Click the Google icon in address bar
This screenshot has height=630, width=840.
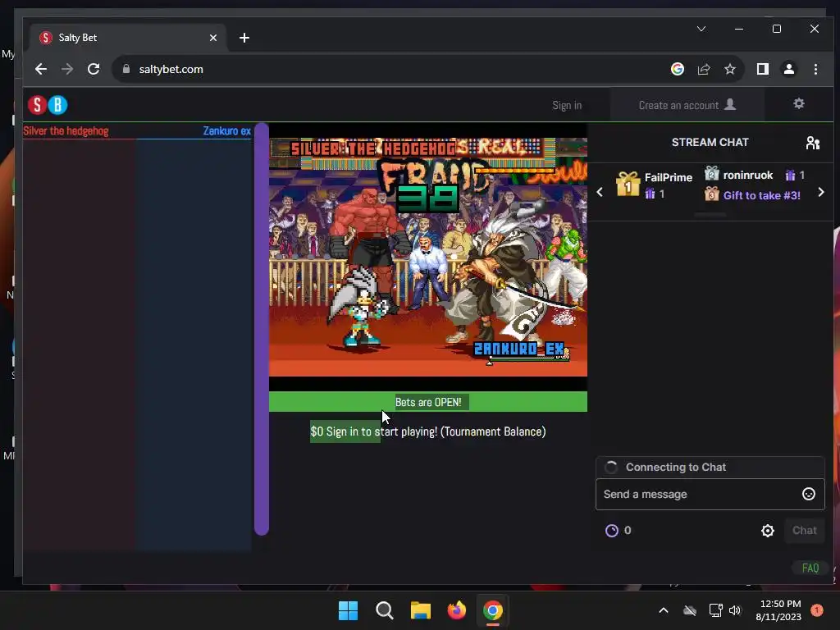point(677,69)
